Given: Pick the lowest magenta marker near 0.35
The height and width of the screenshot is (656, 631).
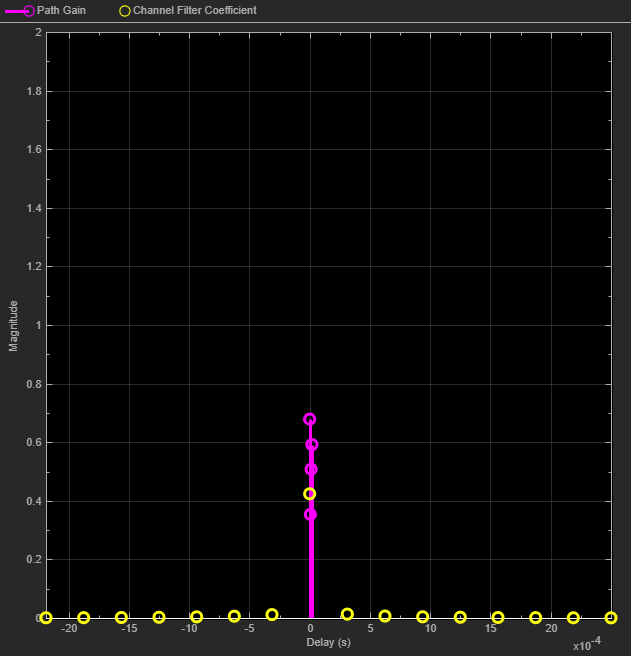Looking at the screenshot, I should 311,515.
